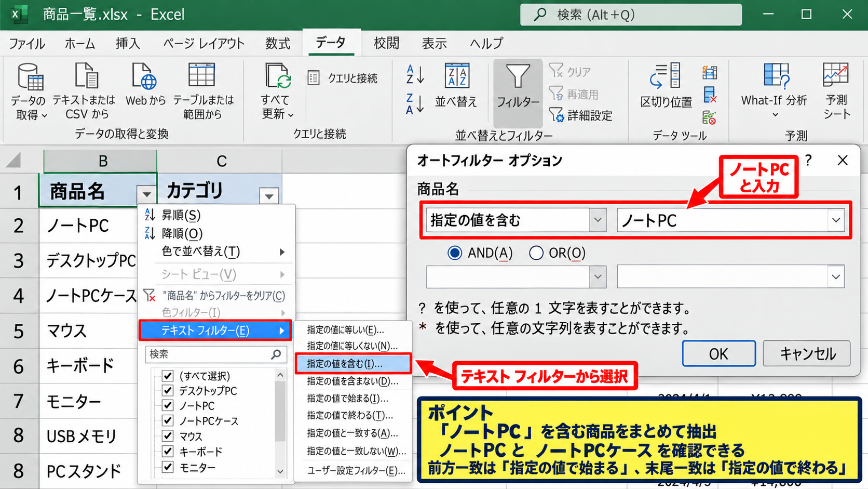The width and height of the screenshot is (868, 489).
Task: Select the AND(A) radio button
Action: tap(454, 253)
